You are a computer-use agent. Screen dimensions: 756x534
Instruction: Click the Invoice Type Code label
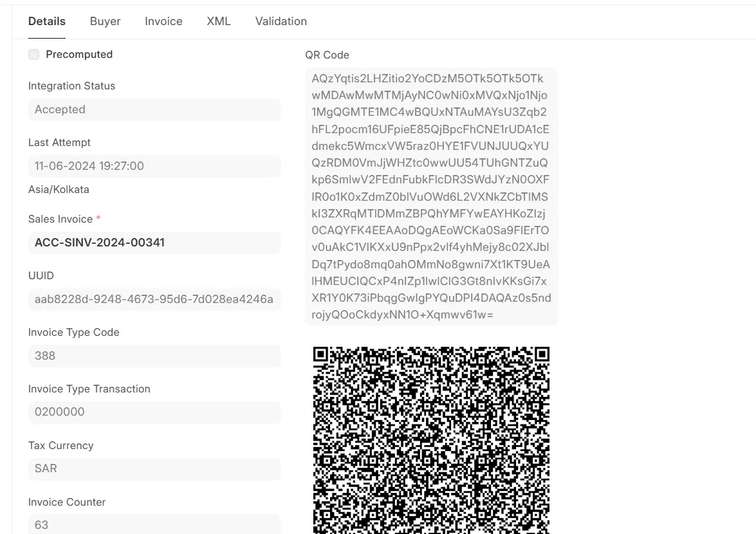coord(74,332)
